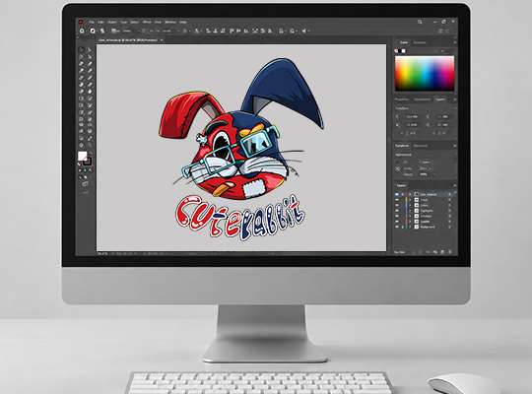This screenshot has width=532, height=394.
Task: Click the Fill color box in toolbox
Action: (82, 156)
